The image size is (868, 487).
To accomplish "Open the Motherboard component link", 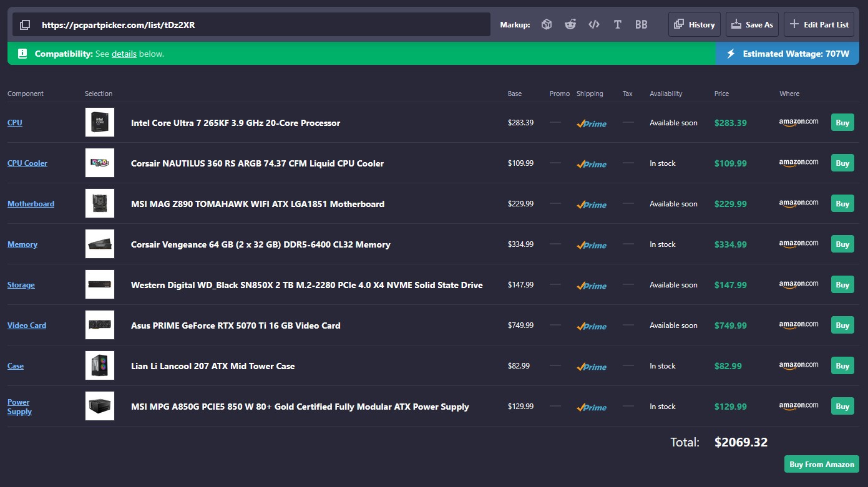I will (31, 204).
